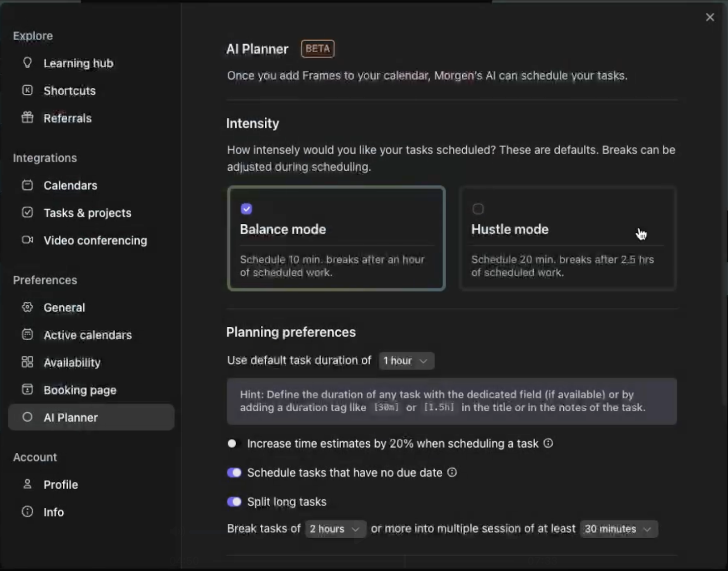Click the Referrals gift icon
This screenshot has height=571, width=728.
[27, 118]
